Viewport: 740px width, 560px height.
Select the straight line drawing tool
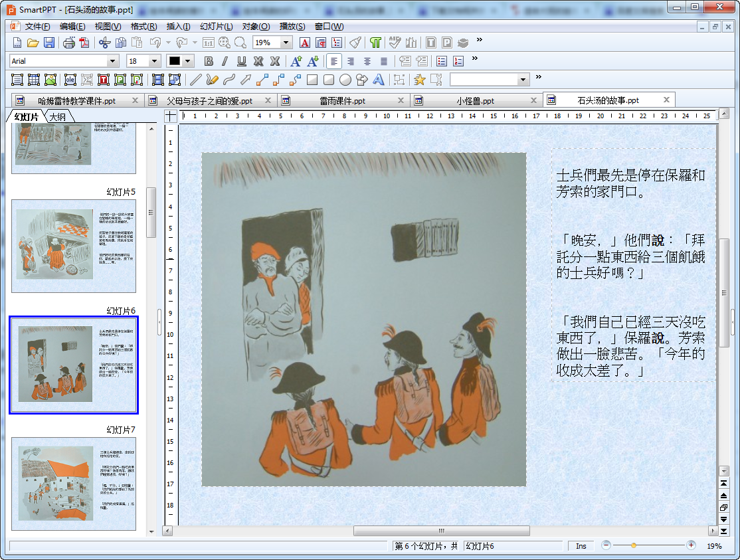point(196,80)
